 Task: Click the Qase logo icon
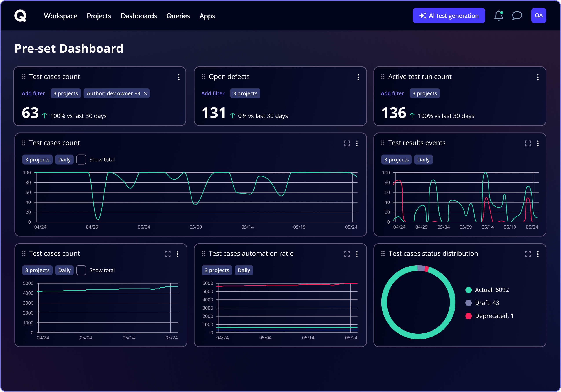point(20,16)
